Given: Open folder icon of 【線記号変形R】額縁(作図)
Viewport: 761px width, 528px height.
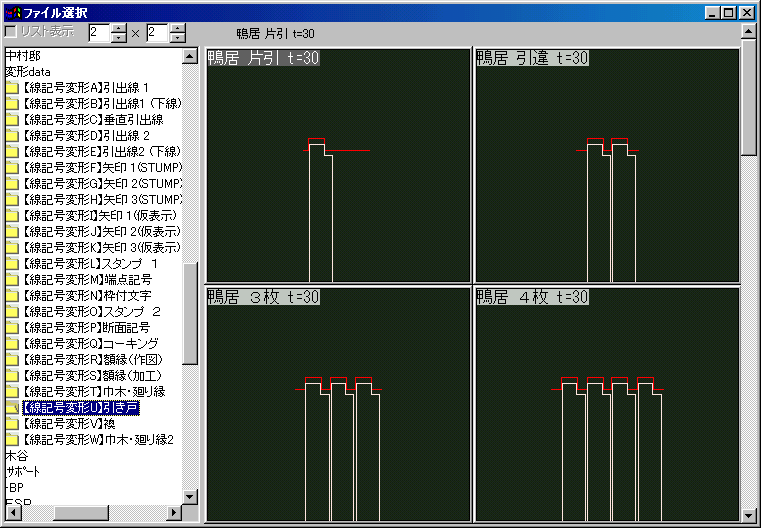Looking at the screenshot, I should [12, 360].
